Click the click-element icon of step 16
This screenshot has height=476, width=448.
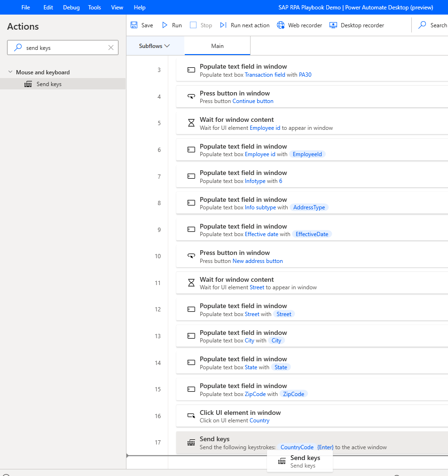click(191, 416)
